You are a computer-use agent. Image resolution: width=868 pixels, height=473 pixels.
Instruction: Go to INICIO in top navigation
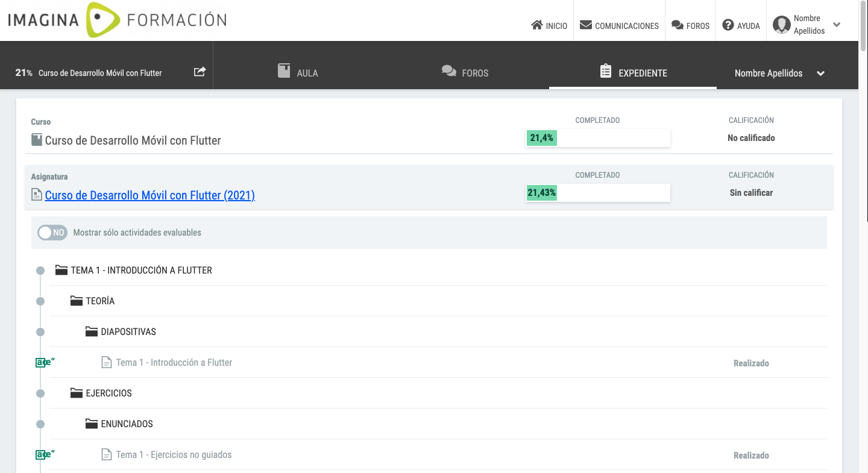pos(549,25)
